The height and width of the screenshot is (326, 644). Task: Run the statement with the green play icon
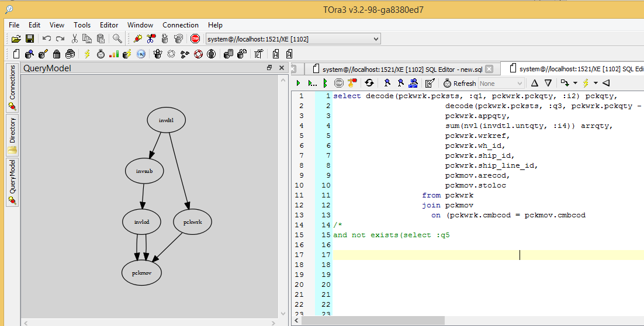pos(298,83)
